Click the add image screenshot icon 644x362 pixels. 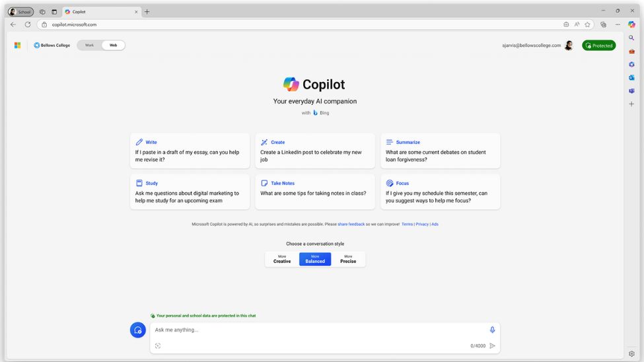click(158, 346)
